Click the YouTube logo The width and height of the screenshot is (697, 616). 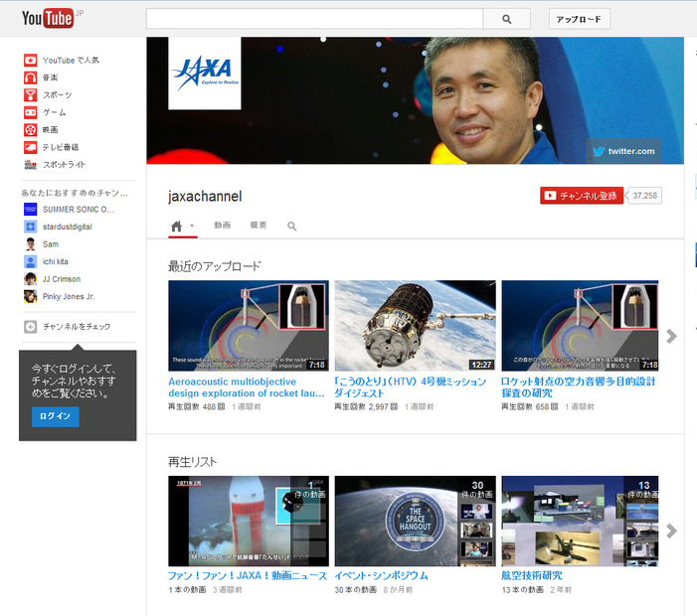tap(48, 18)
